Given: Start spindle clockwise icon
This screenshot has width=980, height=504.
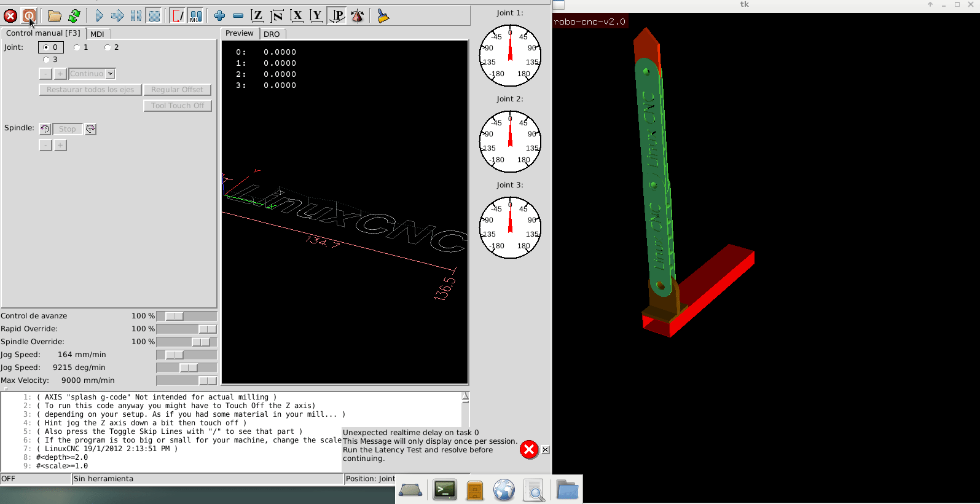Looking at the screenshot, I should click(x=91, y=129).
